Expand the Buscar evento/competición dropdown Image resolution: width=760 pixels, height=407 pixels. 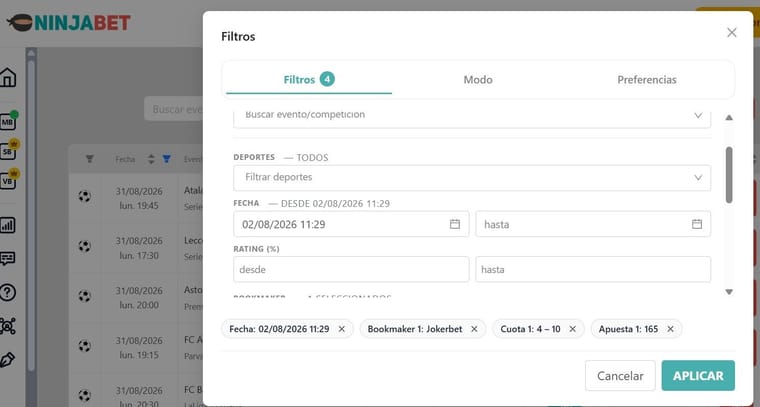472,116
